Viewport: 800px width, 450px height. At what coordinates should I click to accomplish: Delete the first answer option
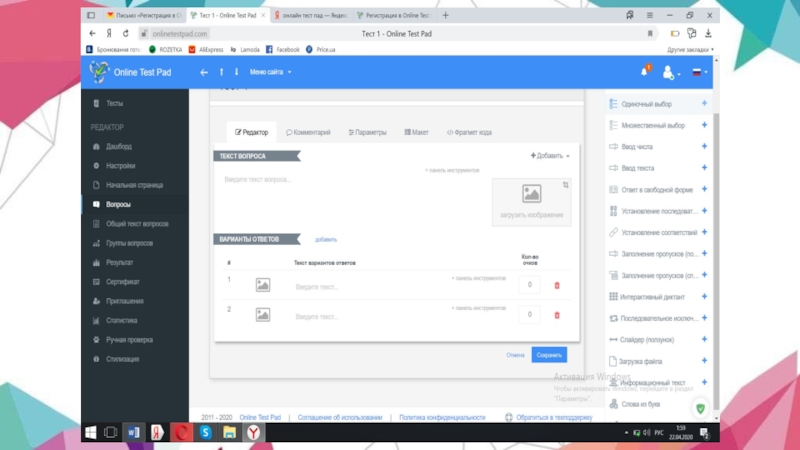pyautogui.click(x=557, y=286)
